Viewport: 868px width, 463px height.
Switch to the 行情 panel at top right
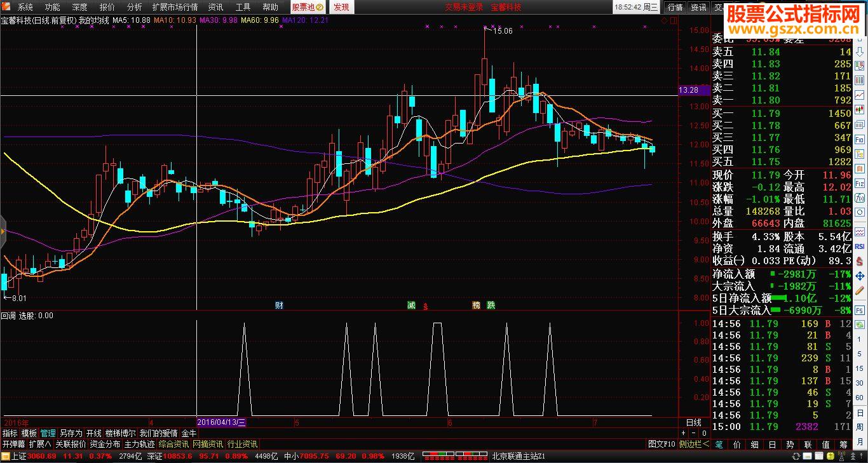coord(674,7)
